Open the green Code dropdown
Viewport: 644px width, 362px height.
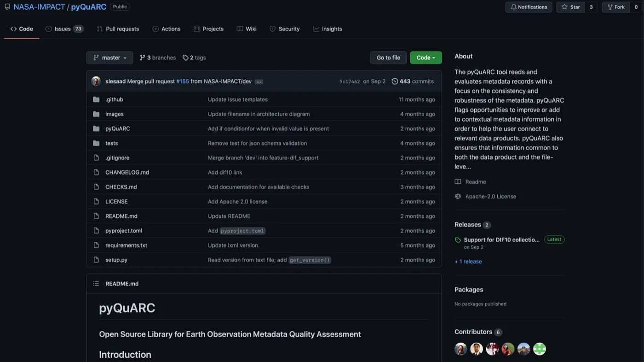(x=426, y=58)
